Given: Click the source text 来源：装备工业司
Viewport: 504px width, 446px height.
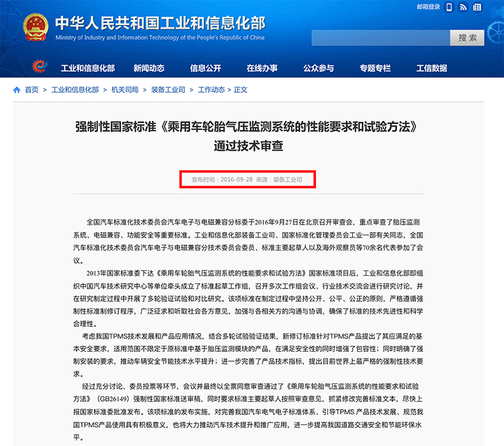Looking at the screenshot, I should click(279, 180).
